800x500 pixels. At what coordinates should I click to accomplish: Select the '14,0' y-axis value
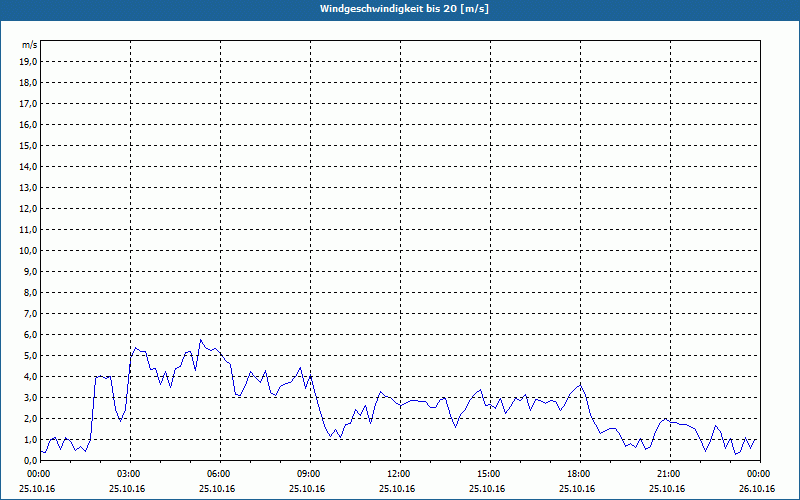28,166
